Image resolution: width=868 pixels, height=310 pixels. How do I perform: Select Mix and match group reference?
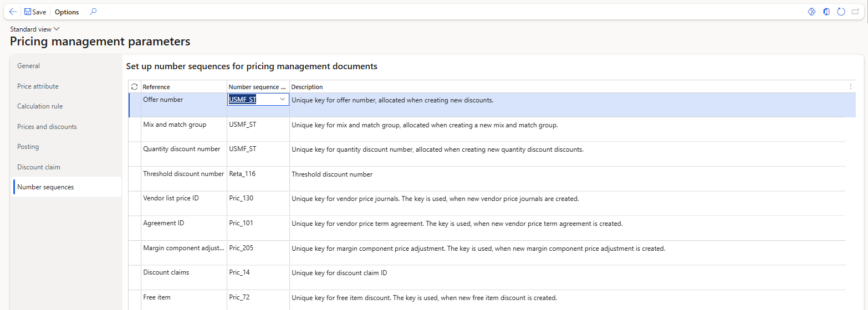(x=175, y=125)
